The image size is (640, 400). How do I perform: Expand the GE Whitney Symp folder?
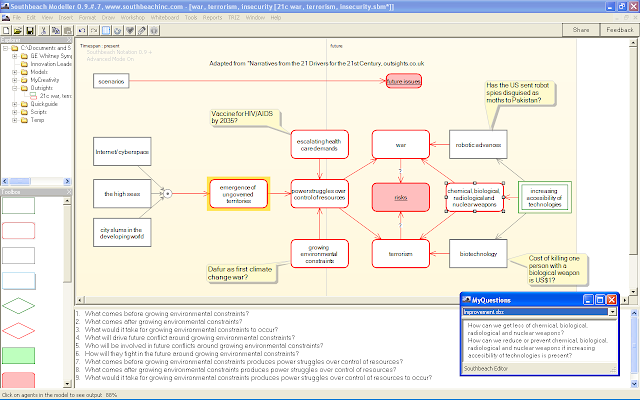click(x=15, y=56)
